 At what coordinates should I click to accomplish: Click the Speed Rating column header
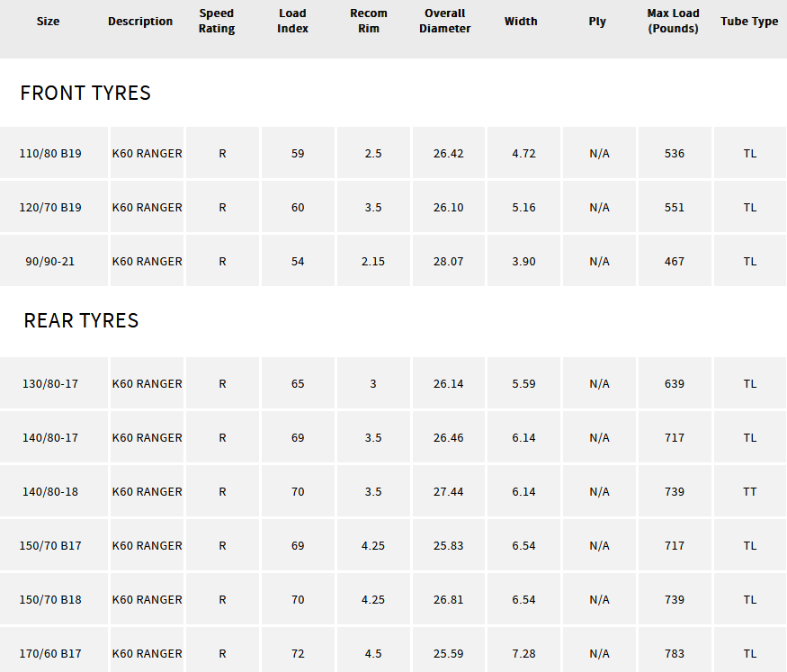coord(217,21)
